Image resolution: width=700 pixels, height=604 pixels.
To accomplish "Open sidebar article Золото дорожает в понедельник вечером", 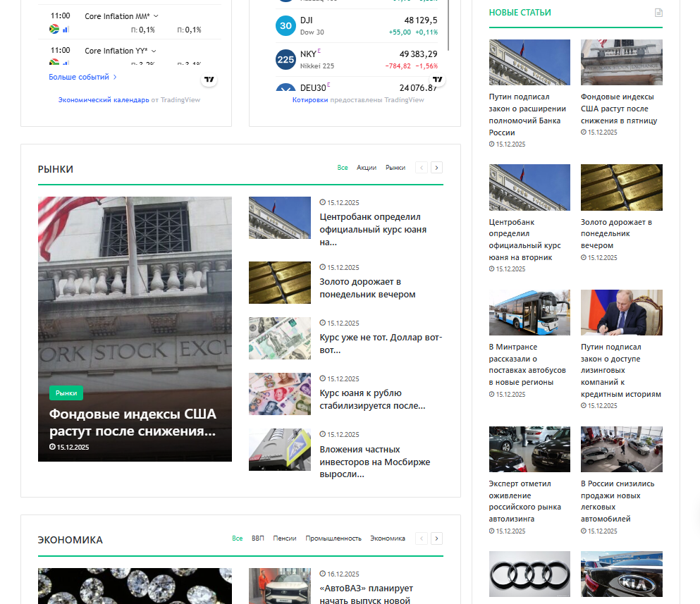I will (616, 233).
